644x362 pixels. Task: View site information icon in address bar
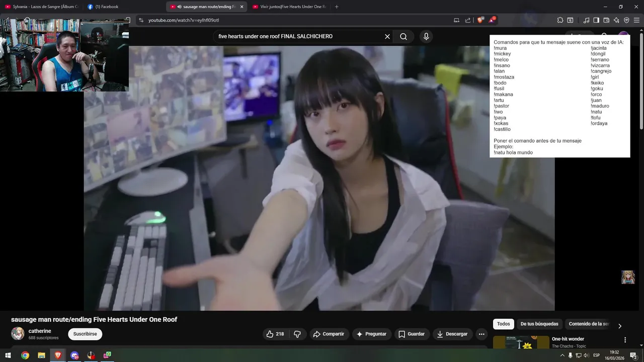point(141,20)
